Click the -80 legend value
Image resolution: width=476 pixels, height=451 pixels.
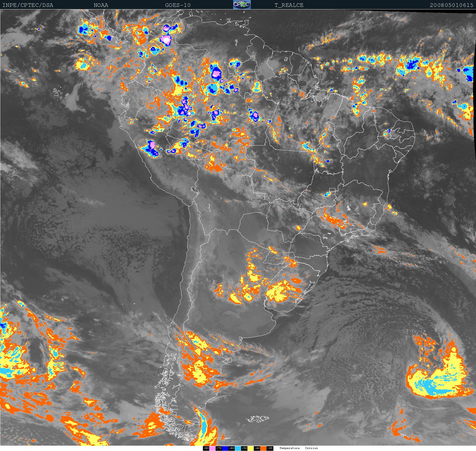pos(206,448)
